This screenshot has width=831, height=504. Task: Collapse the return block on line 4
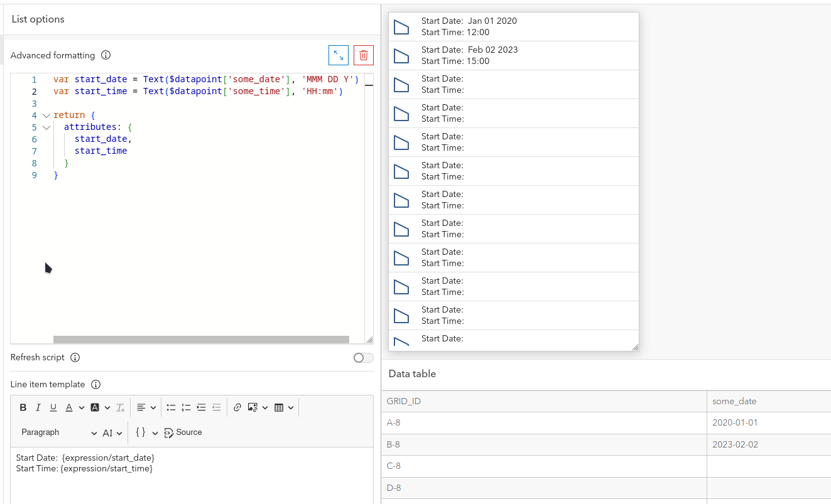46,115
